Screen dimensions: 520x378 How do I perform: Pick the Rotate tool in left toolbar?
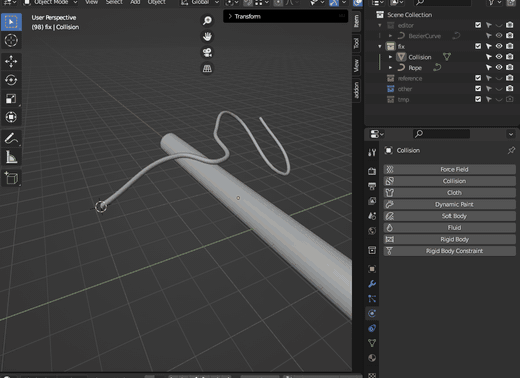tap(11, 80)
